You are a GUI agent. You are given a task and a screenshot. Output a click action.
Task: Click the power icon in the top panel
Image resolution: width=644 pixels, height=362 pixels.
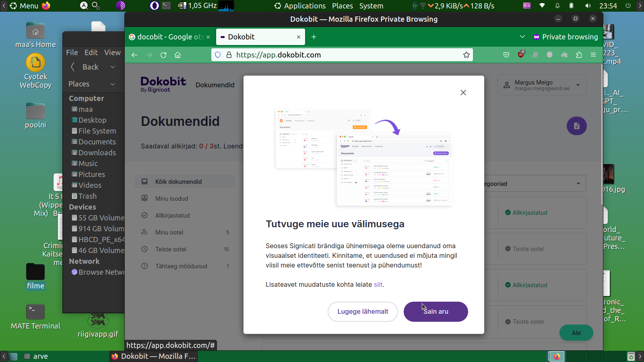pyautogui.click(x=628, y=6)
